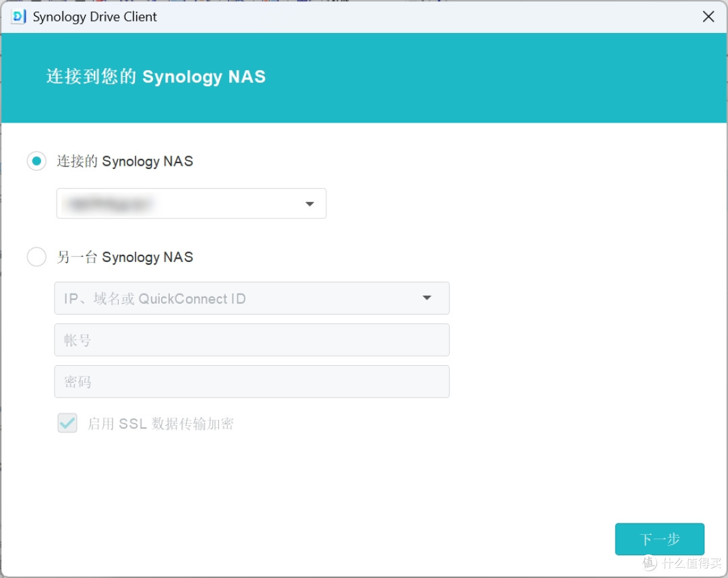Select the 连接的 Synology NAS radio option
The height and width of the screenshot is (578, 728).
click(36, 161)
